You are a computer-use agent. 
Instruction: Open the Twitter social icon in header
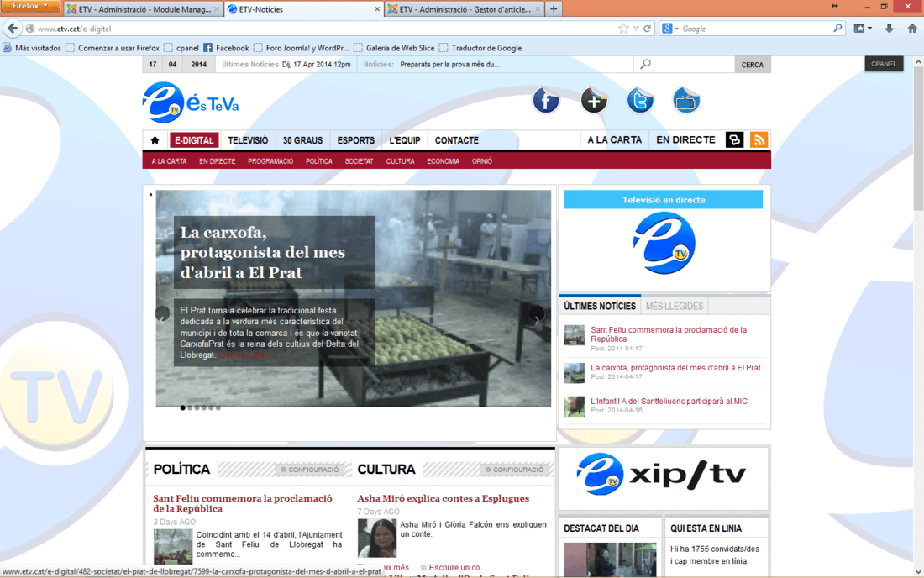click(640, 101)
